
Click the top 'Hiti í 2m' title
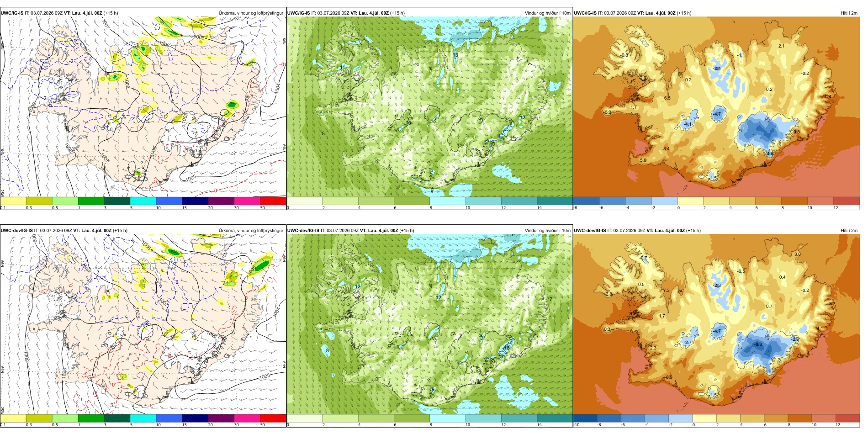click(849, 13)
